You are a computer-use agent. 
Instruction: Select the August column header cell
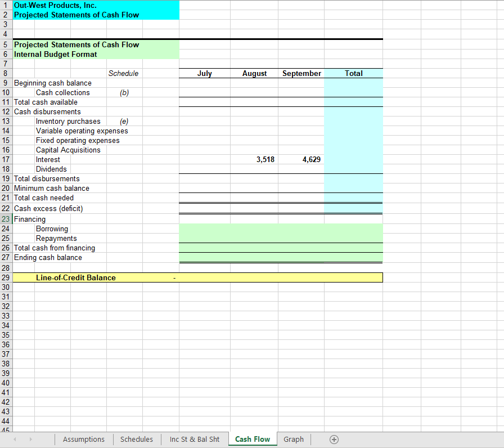point(255,73)
